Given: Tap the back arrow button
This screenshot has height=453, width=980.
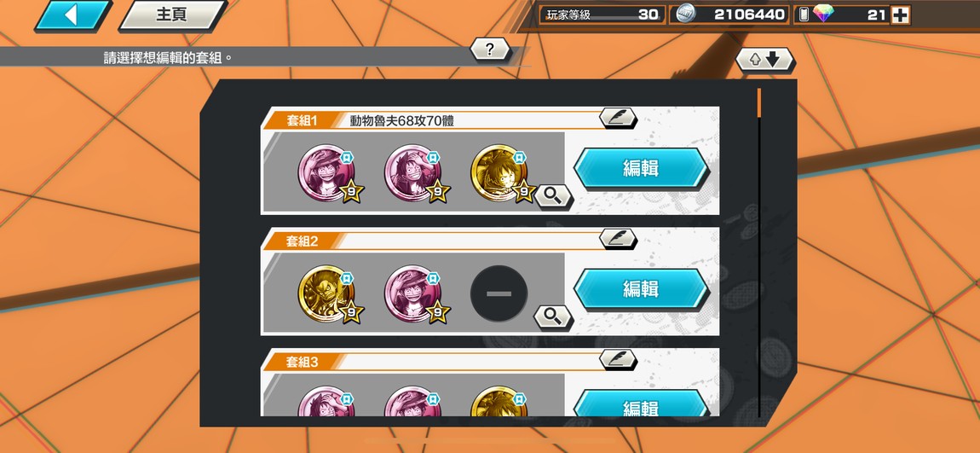Looking at the screenshot, I should click(x=73, y=15).
